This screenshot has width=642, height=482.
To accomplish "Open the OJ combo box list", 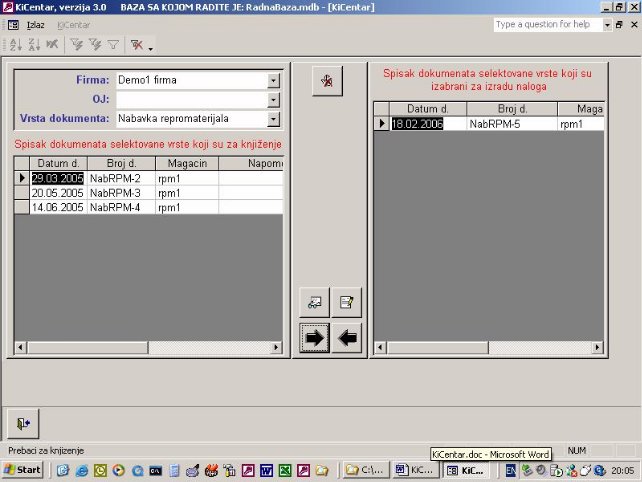I will 273,100.
